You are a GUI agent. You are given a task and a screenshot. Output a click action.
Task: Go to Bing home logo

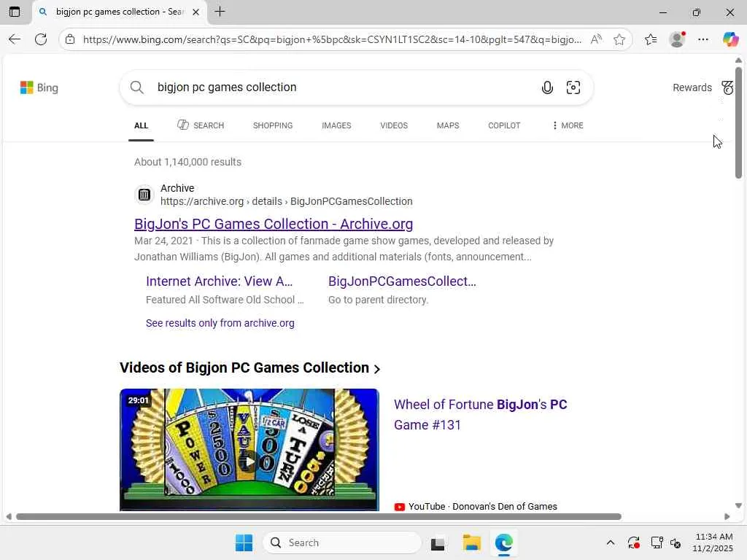(x=39, y=87)
